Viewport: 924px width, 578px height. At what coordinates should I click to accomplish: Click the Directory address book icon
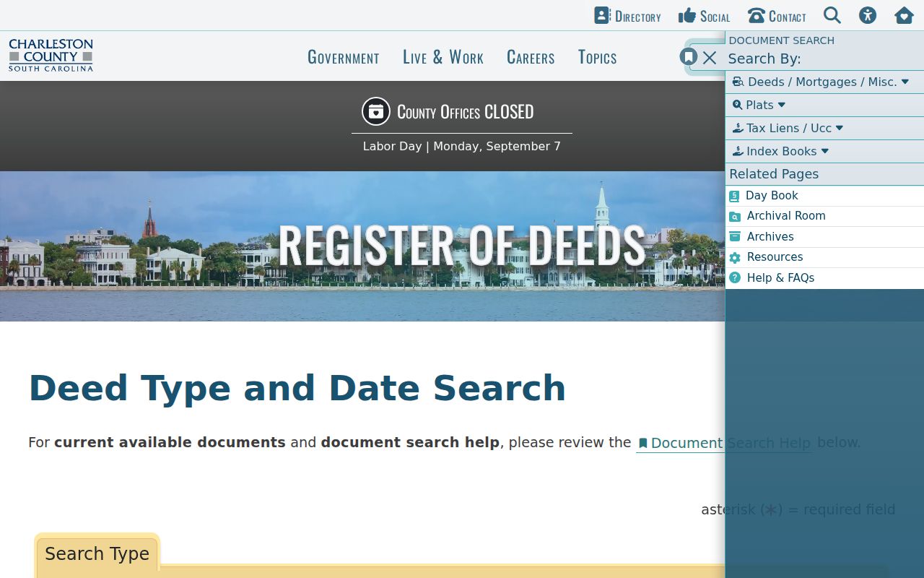[602, 15]
